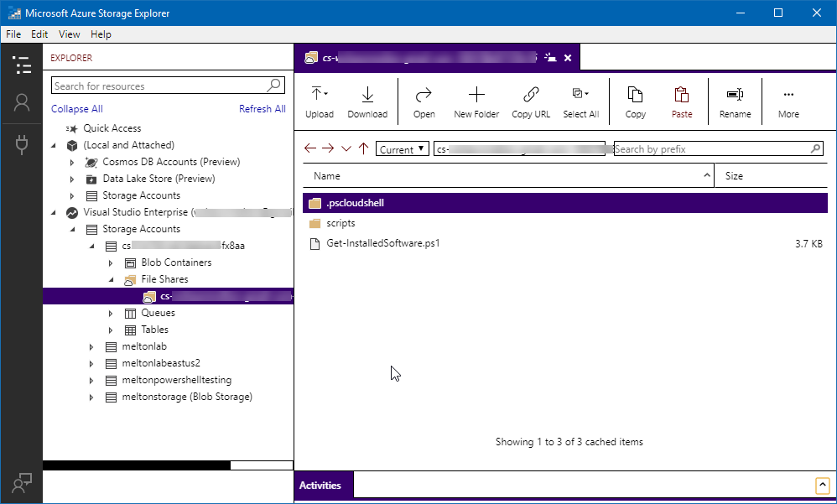
Task: Click the feedback icon at bottom left
Action: click(22, 483)
